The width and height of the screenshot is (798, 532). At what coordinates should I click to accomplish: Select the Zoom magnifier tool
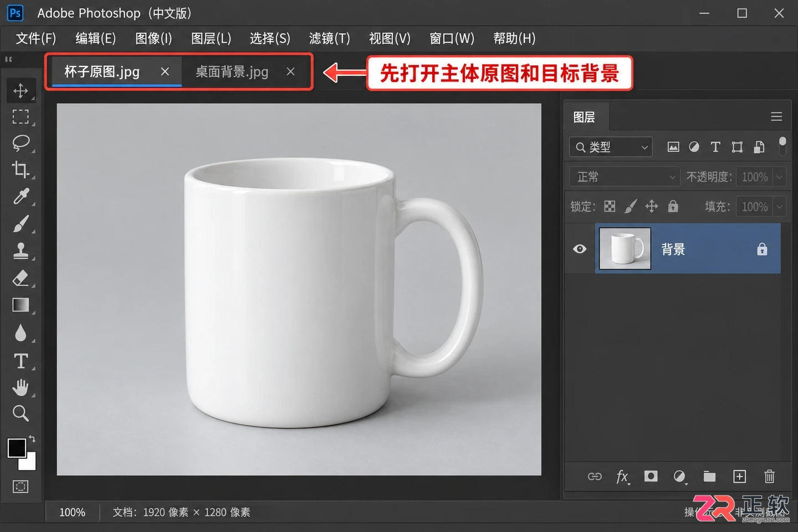click(x=21, y=413)
